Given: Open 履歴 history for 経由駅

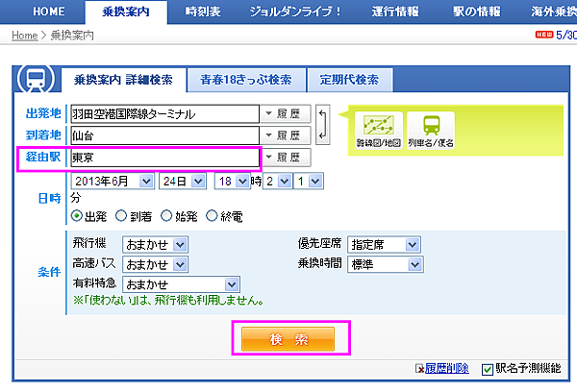Looking at the screenshot, I should (x=286, y=158).
